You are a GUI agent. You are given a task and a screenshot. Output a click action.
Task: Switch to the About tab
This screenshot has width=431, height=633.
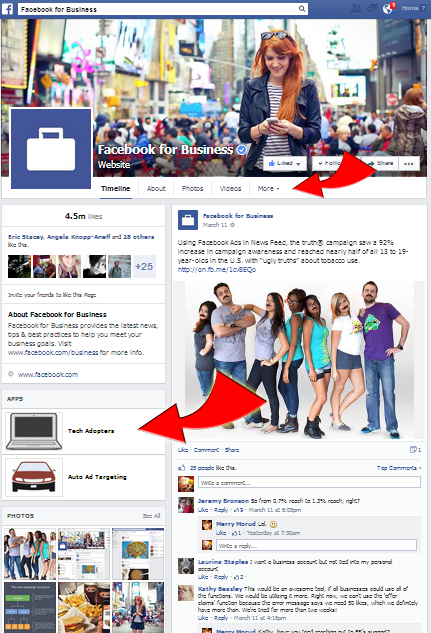156,189
